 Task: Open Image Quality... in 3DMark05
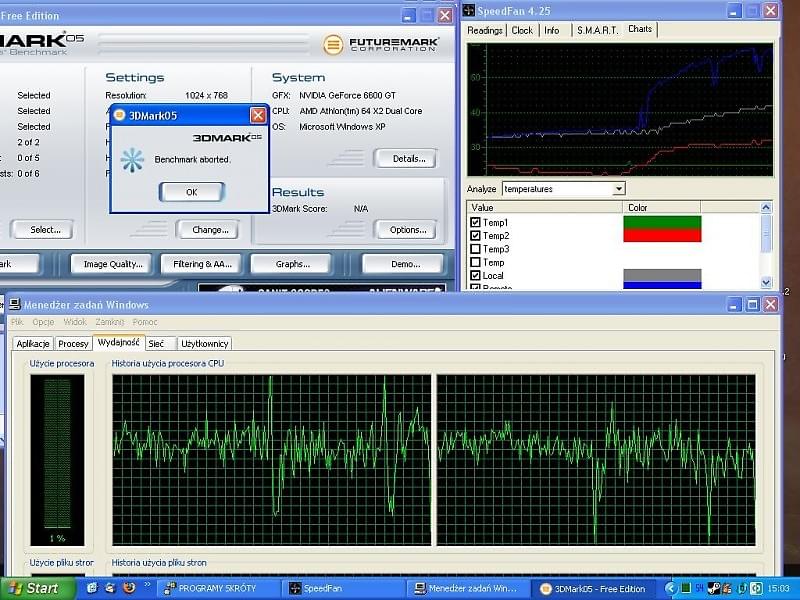click(111, 264)
